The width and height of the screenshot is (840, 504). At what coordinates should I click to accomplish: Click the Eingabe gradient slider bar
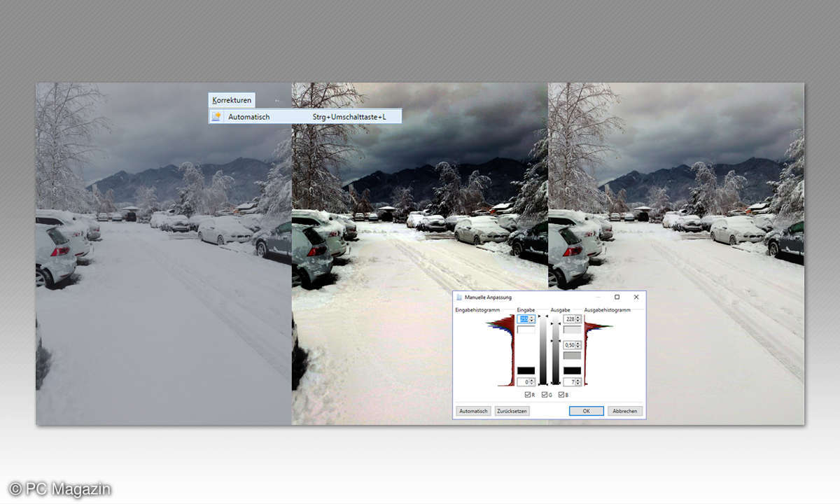542,350
